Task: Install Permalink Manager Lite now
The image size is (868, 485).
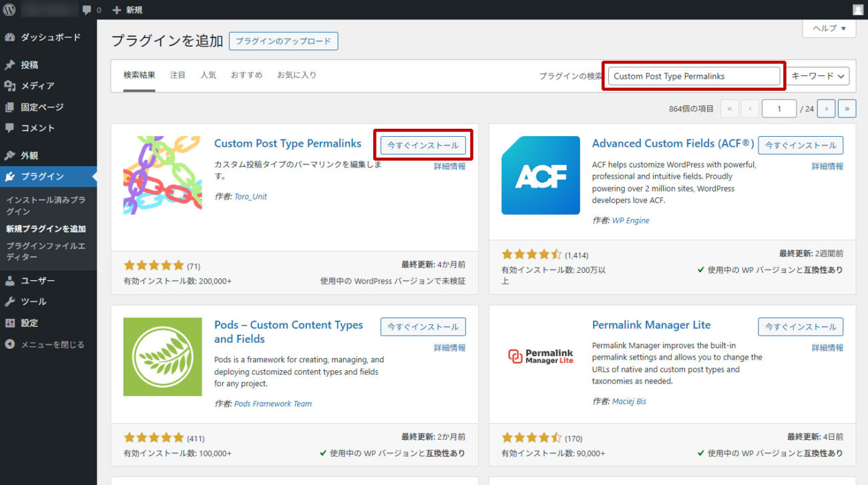Action: pyautogui.click(x=801, y=327)
